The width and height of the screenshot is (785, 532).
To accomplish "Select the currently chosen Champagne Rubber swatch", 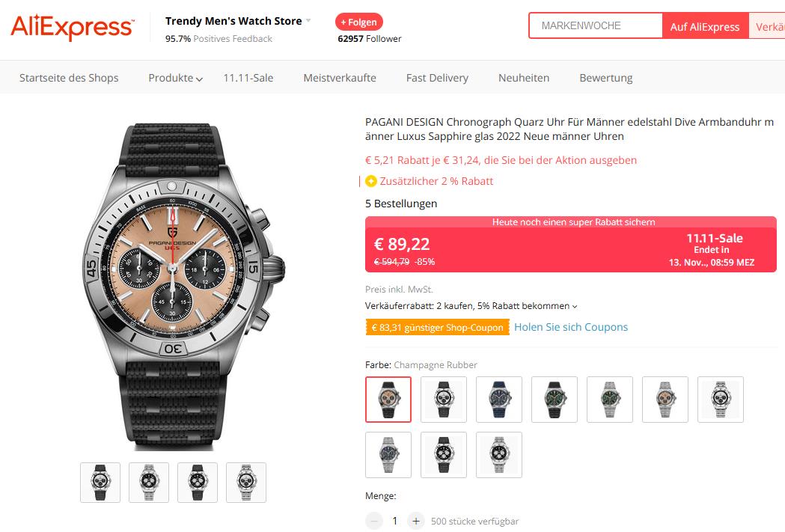I will point(388,400).
